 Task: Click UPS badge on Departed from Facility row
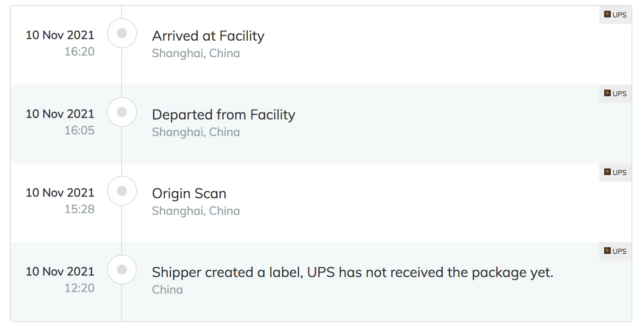[615, 94]
